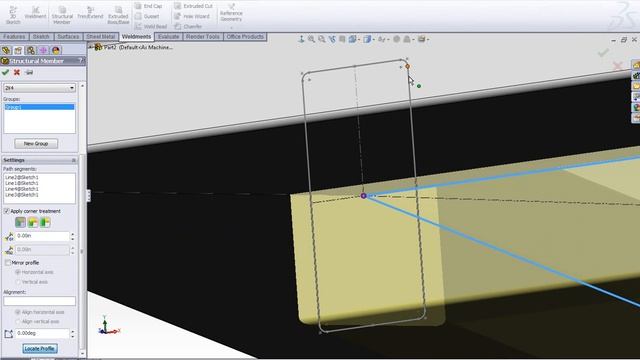Select Align horizontal axis option

18,312
